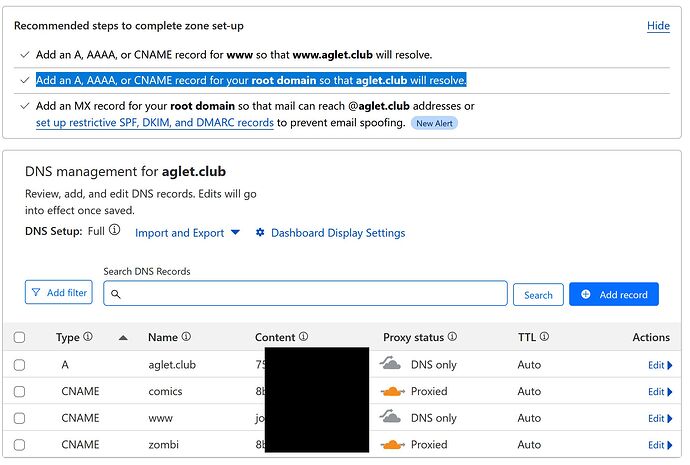Click the checkmark beside the root domain step
Viewport: 690px width, 465px height.
[x=25, y=80]
